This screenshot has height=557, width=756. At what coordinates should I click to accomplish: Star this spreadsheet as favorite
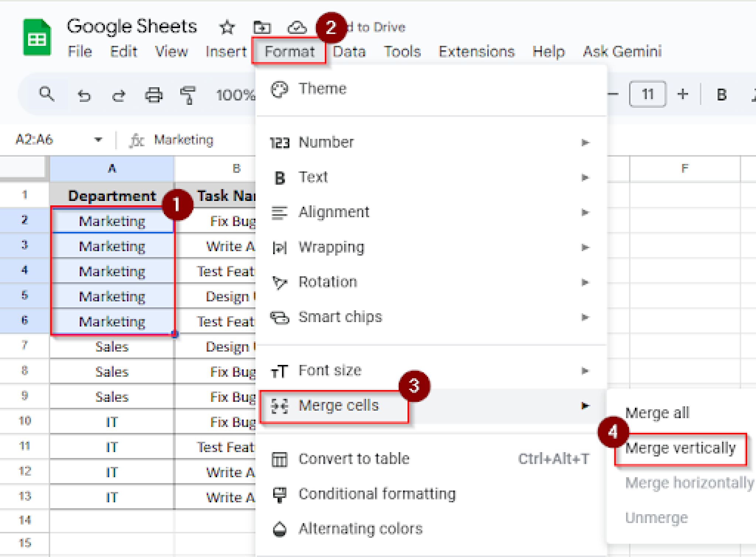click(x=226, y=27)
